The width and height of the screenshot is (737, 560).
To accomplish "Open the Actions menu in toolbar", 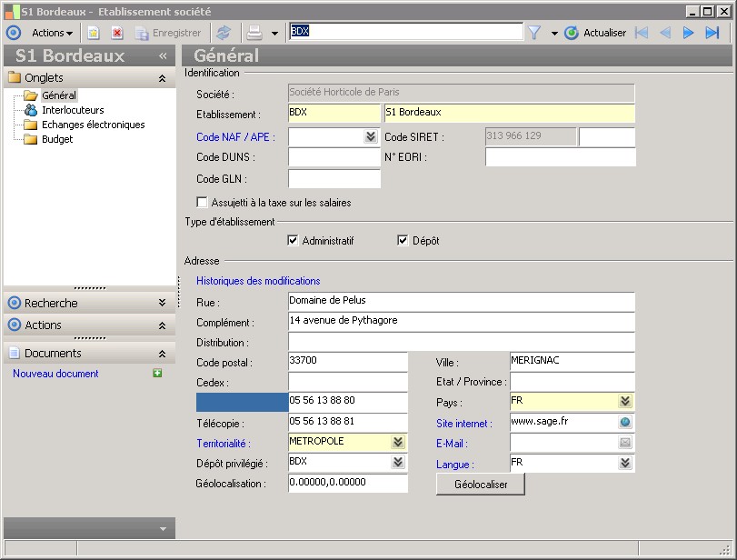I will coord(52,33).
